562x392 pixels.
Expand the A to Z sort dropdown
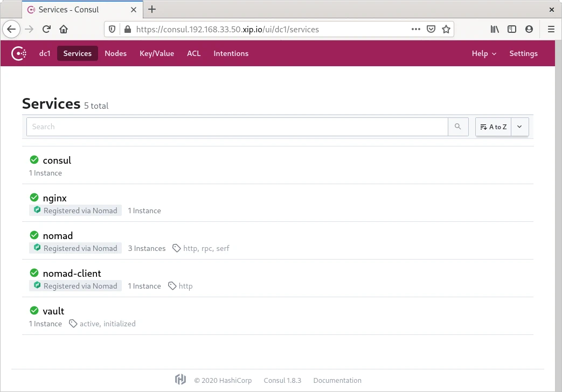519,127
